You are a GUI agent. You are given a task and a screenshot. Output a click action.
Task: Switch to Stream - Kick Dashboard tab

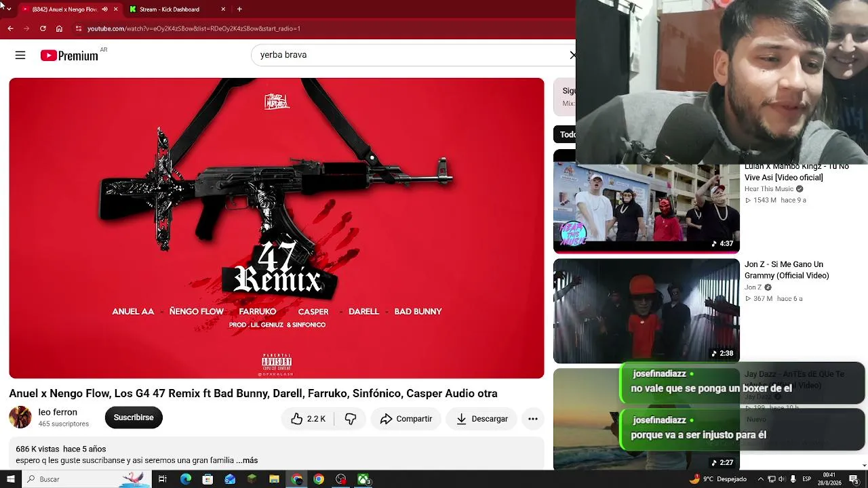[x=178, y=9]
